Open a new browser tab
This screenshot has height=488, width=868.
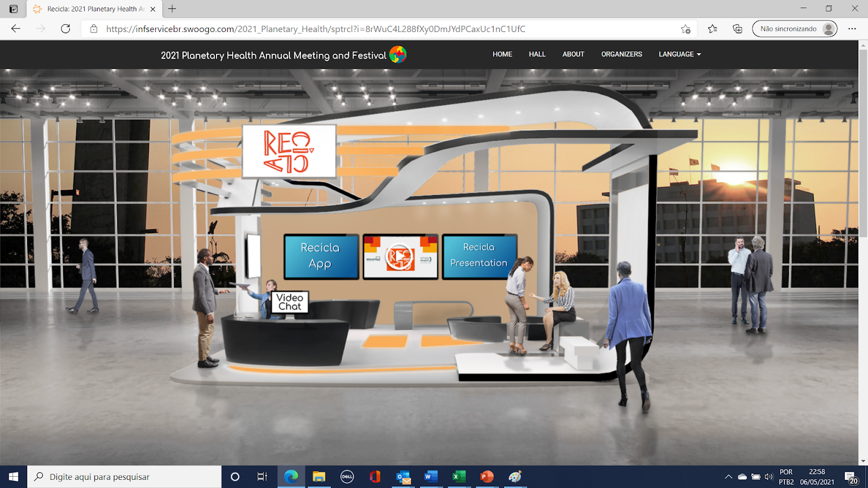[172, 9]
